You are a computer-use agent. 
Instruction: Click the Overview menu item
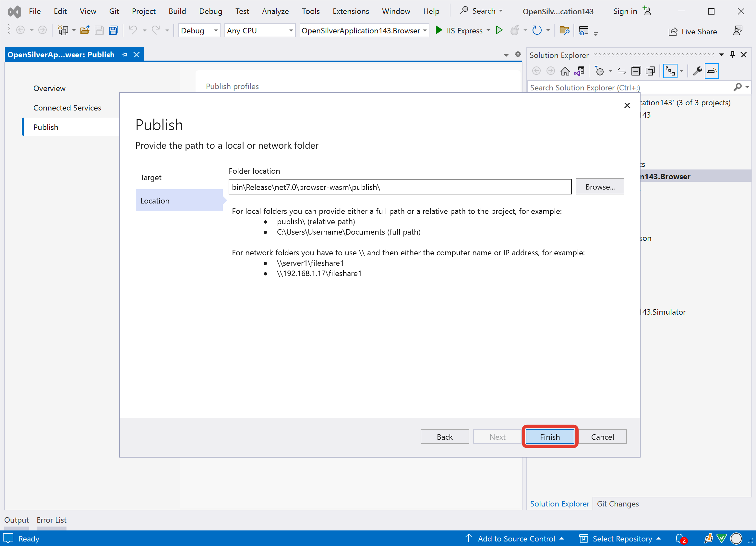49,88
